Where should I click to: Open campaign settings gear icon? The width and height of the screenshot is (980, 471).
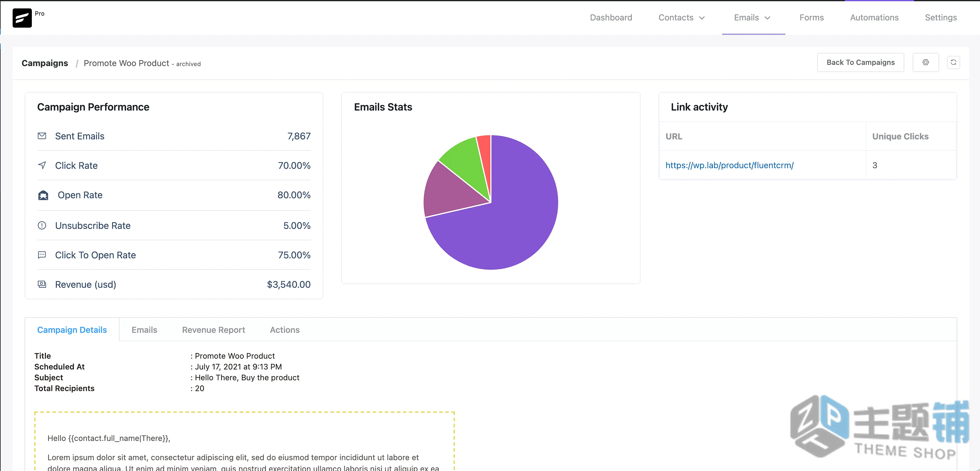click(x=926, y=62)
